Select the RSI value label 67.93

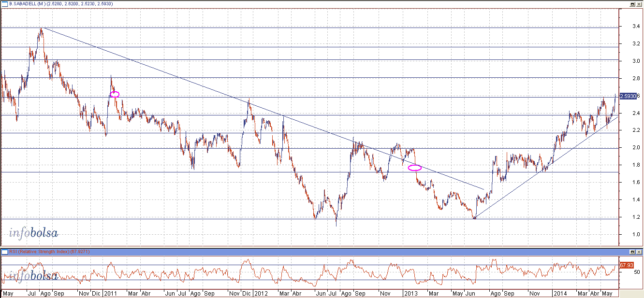pyautogui.click(x=627, y=265)
